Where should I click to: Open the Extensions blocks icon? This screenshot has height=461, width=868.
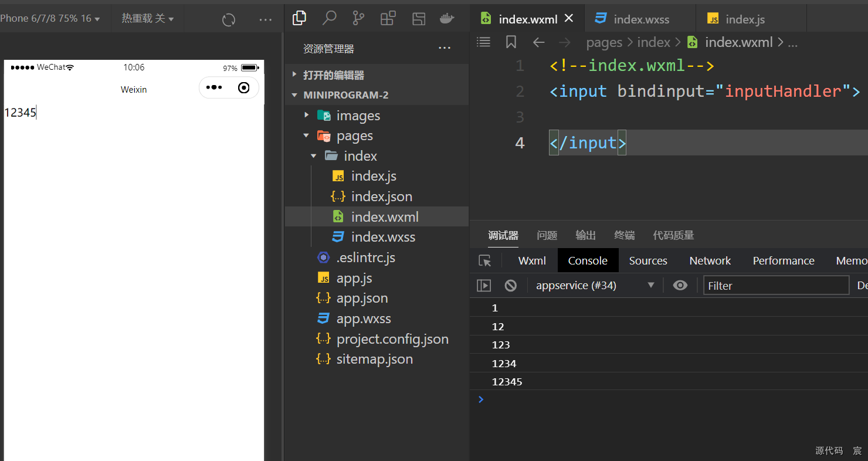click(388, 18)
